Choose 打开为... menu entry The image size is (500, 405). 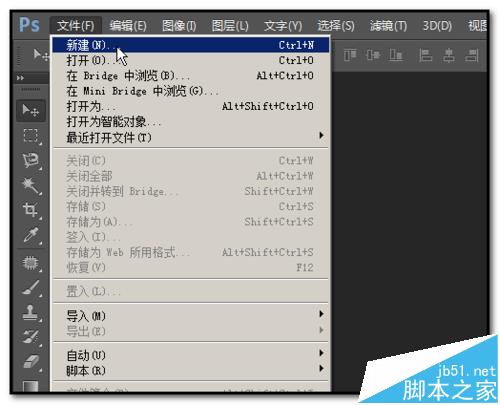[x=191, y=106]
